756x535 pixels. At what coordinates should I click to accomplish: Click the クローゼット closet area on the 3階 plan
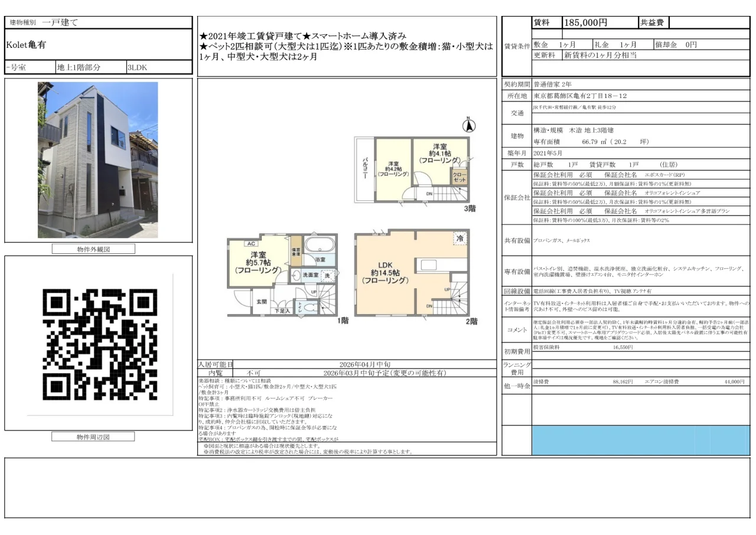tap(460, 176)
